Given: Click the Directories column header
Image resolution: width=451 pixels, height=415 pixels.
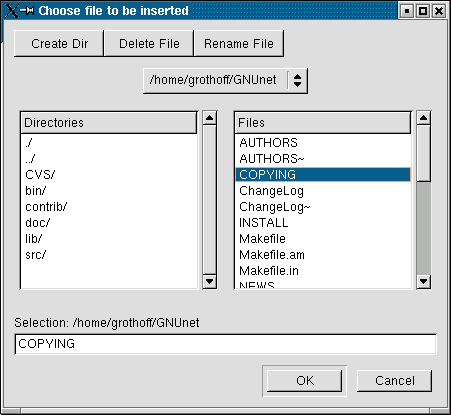Looking at the screenshot, I should pos(109,123).
